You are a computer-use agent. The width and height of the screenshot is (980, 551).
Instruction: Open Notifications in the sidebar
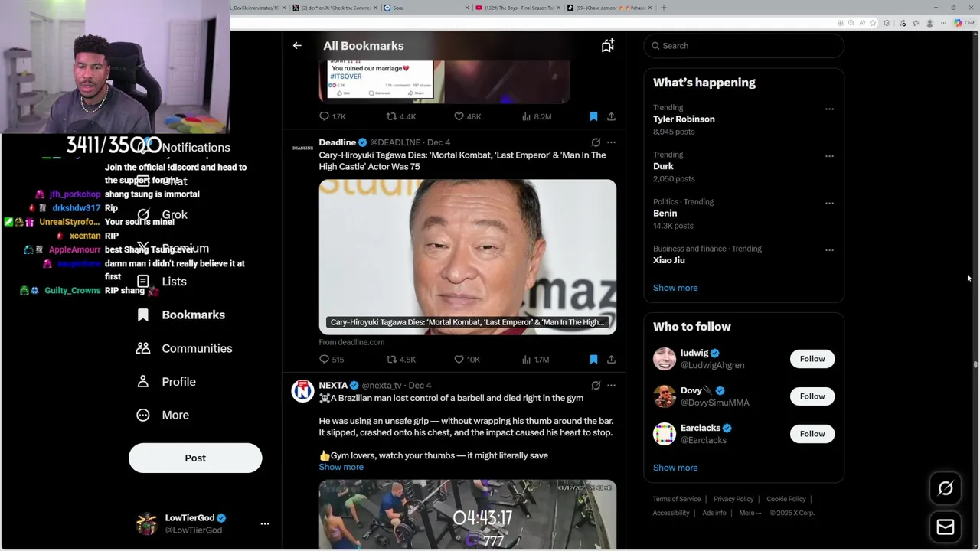(196, 148)
